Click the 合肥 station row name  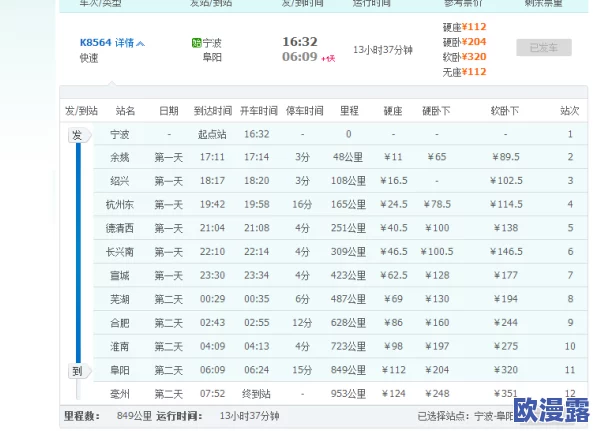pyautogui.click(x=120, y=323)
